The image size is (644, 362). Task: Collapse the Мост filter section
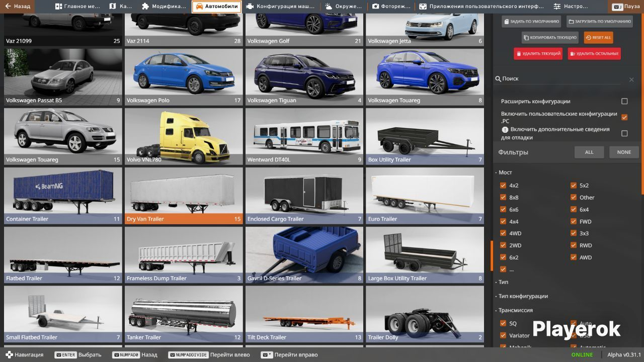coord(505,172)
